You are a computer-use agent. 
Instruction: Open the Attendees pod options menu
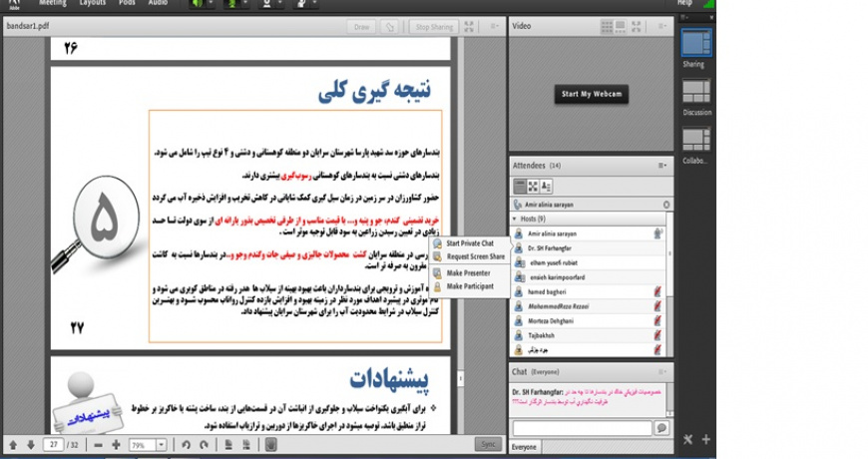pos(662,166)
